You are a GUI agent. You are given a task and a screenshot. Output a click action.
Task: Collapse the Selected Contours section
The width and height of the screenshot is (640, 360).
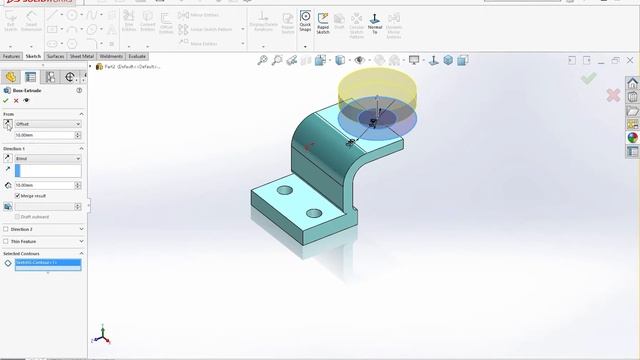click(x=81, y=253)
